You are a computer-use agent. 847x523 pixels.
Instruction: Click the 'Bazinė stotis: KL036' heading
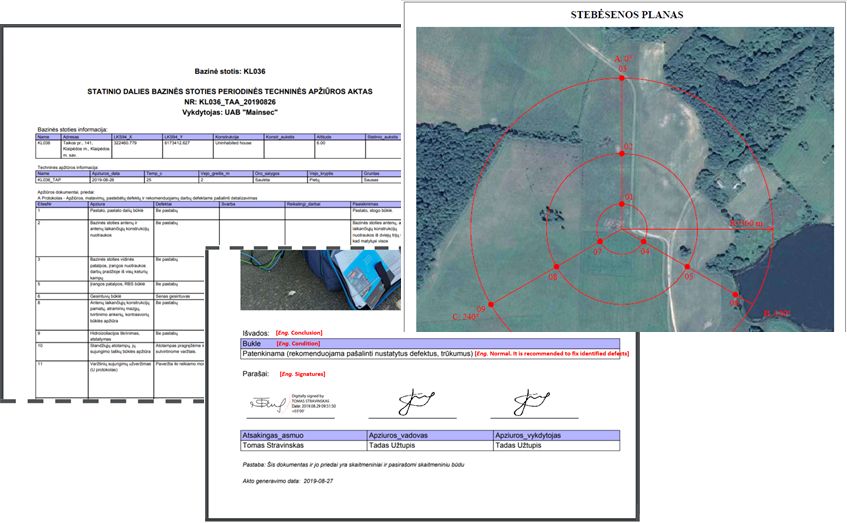coord(230,71)
